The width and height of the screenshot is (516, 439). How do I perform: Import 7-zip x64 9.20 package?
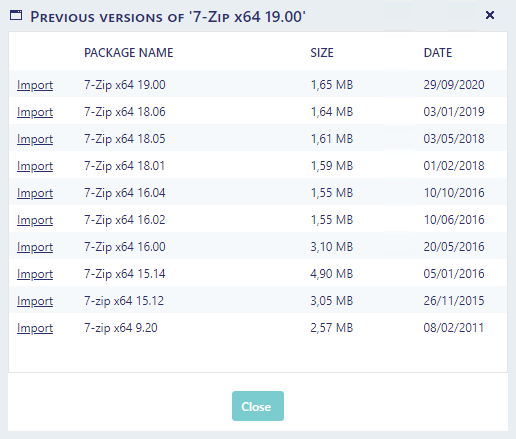35,328
